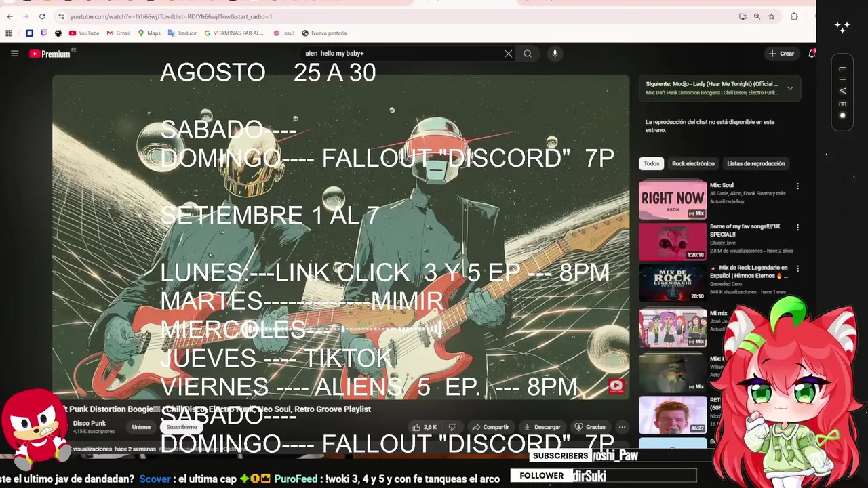Open the apps grid in bookmarks bar
The height and width of the screenshot is (488, 868).
tap(9, 33)
